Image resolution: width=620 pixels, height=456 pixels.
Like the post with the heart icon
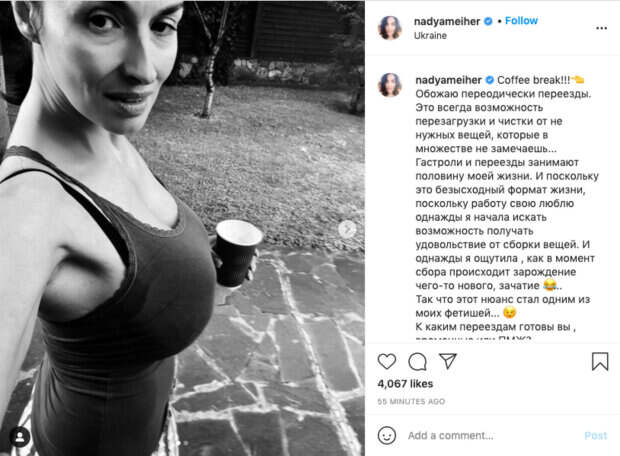(x=387, y=361)
